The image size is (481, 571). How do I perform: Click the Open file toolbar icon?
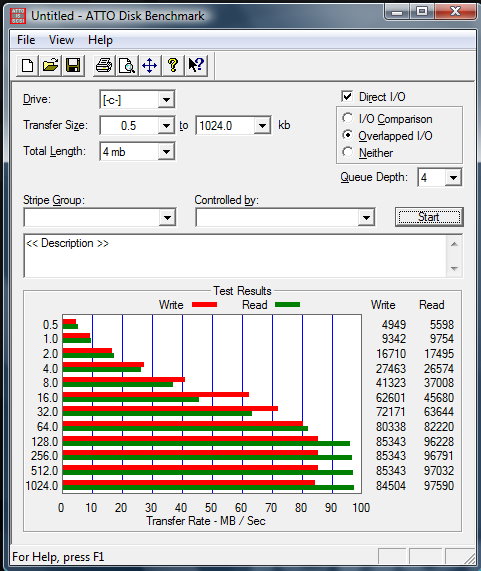tap(50, 66)
